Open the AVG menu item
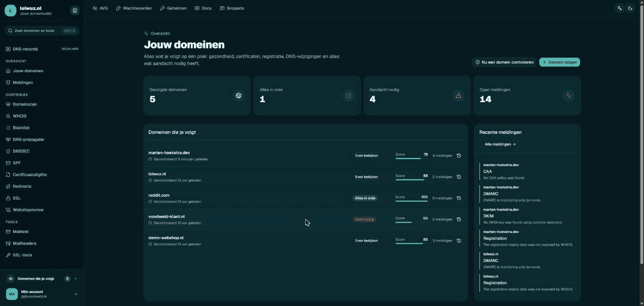The width and height of the screenshot is (644, 306). pos(100,8)
